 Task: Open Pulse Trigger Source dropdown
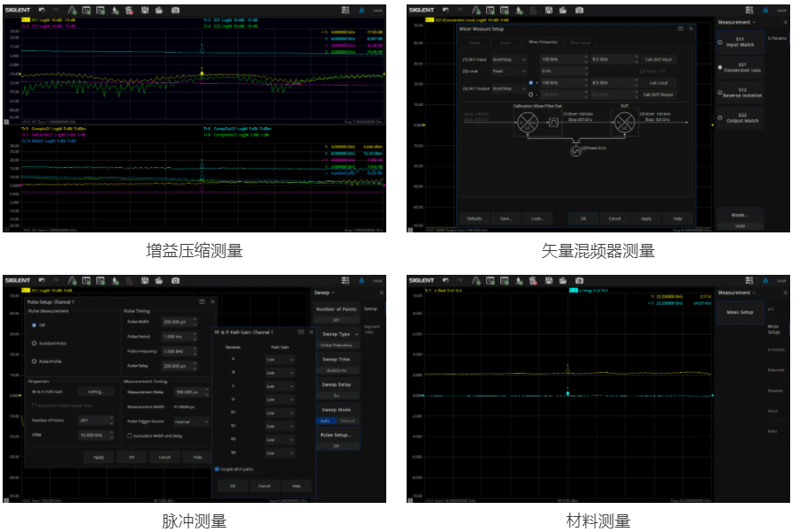coord(191,422)
